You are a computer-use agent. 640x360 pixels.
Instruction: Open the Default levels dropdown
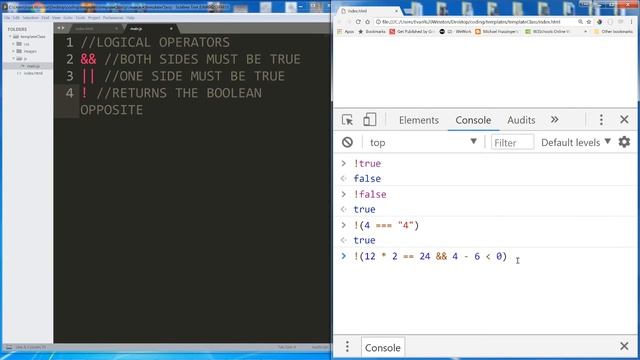tap(576, 142)
